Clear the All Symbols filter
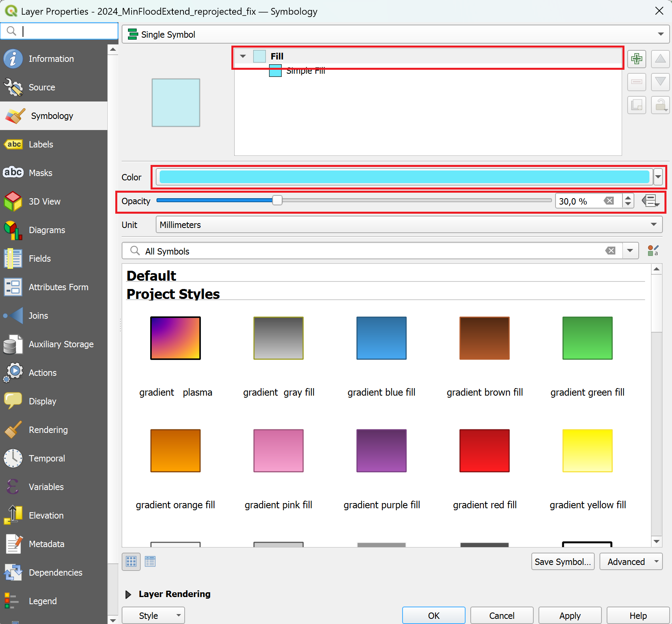Viewport: 672px width, 624px height. [x=611, y=251]
